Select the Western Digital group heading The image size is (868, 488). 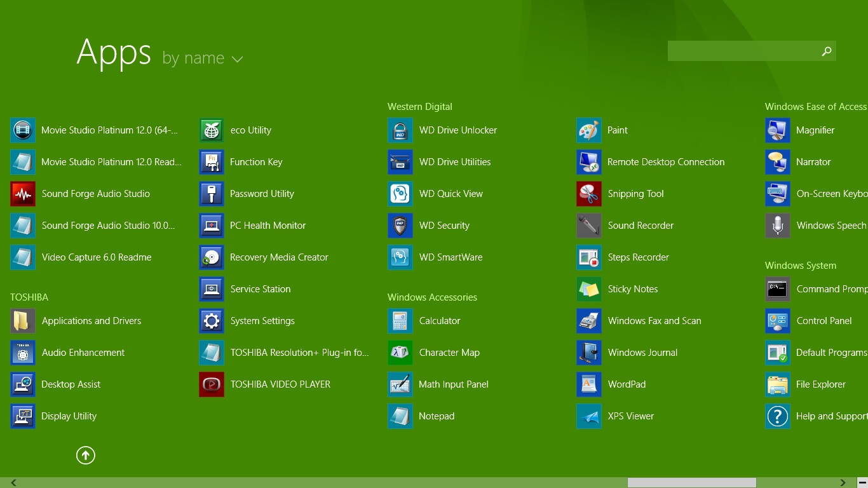[x=420, y=107]
